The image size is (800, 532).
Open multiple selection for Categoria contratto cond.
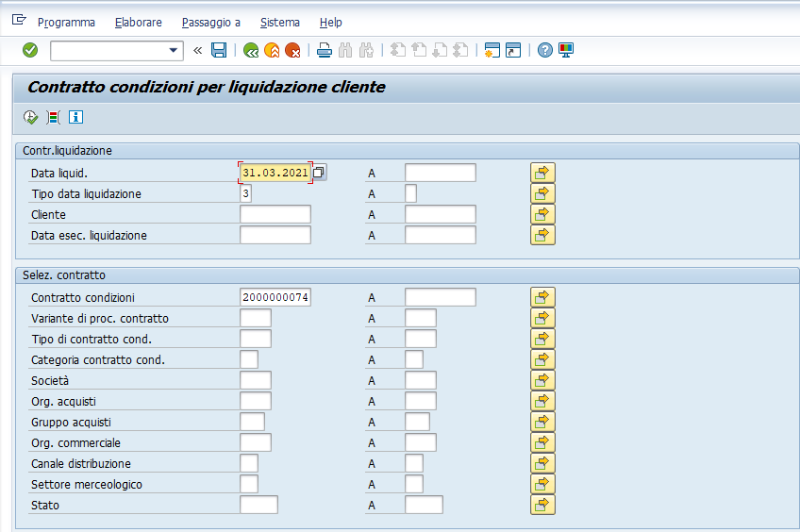click(x=542, y=359)
